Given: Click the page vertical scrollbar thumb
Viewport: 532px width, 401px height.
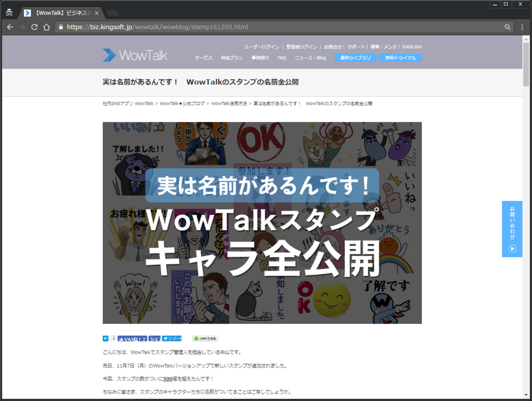Looking at the screenshot, I should pyautogui.click(x=526, y=64).
